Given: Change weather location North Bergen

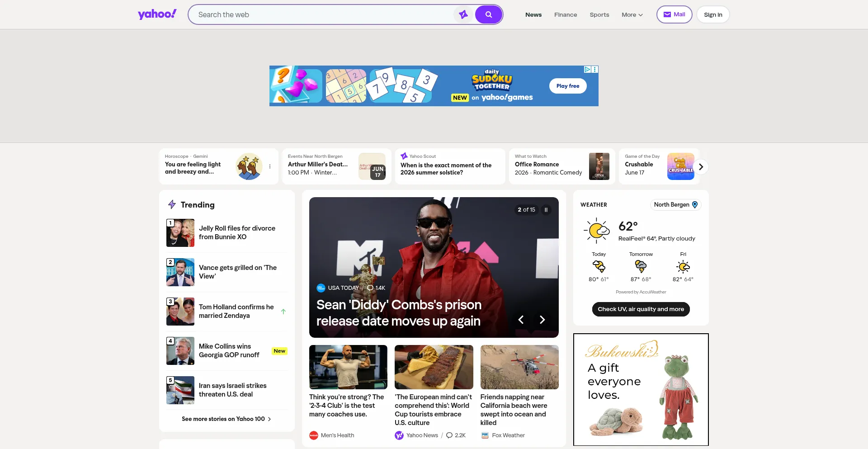Looking at the screenshot, I should point(675,205).
